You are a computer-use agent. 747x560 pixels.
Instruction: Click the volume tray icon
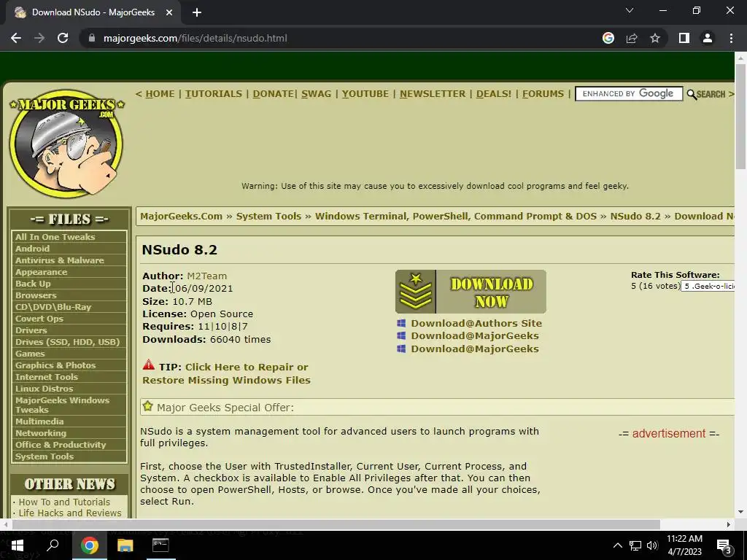tap(652, 545)
